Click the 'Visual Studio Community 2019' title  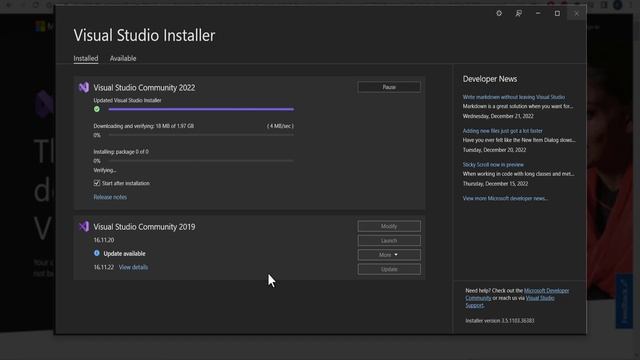pyautogui.click(x=144, y=227)
